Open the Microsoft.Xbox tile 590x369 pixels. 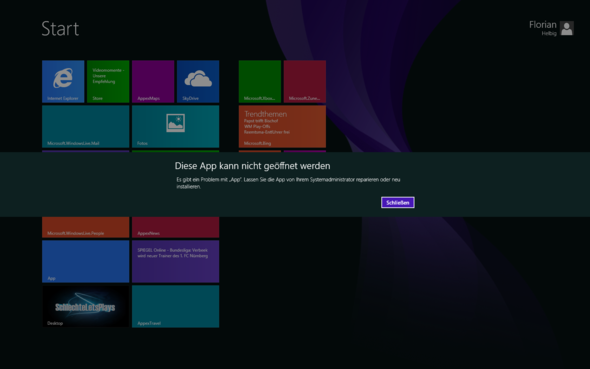tap(260, 81)
